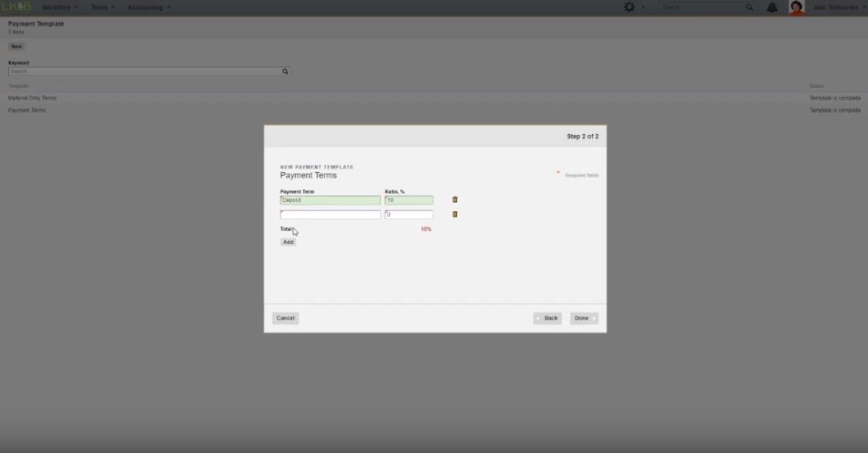Click the empty Payment Term field
This screenshot has height=453, width=868.
tap(330, 215)
